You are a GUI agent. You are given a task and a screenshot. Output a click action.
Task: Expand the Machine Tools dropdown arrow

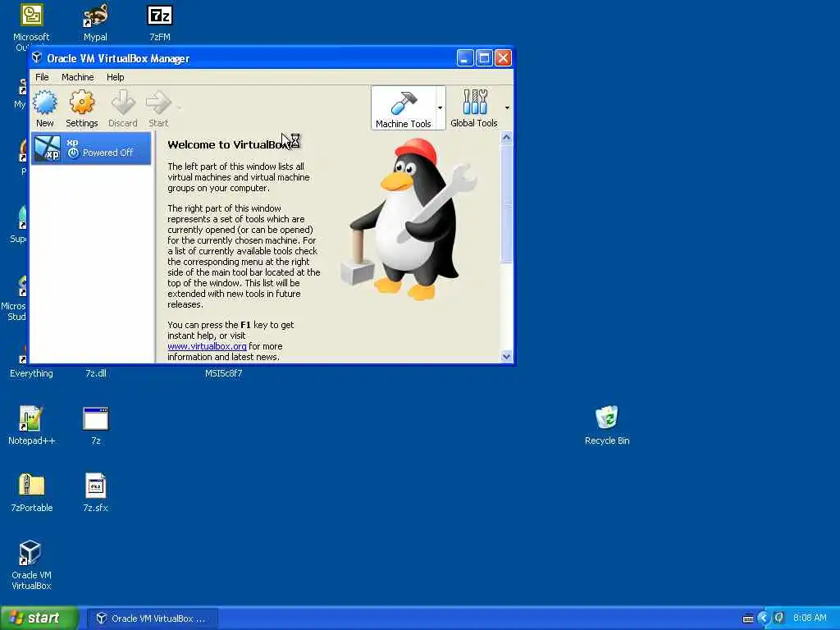pyautogui.click(x=441, y=108)
